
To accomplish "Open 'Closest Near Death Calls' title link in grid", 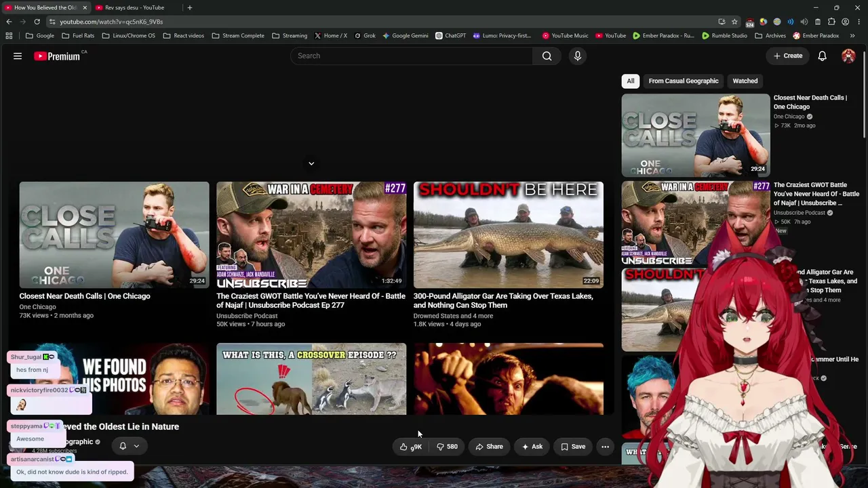I will pyautogui.click(x=85, y=296).
